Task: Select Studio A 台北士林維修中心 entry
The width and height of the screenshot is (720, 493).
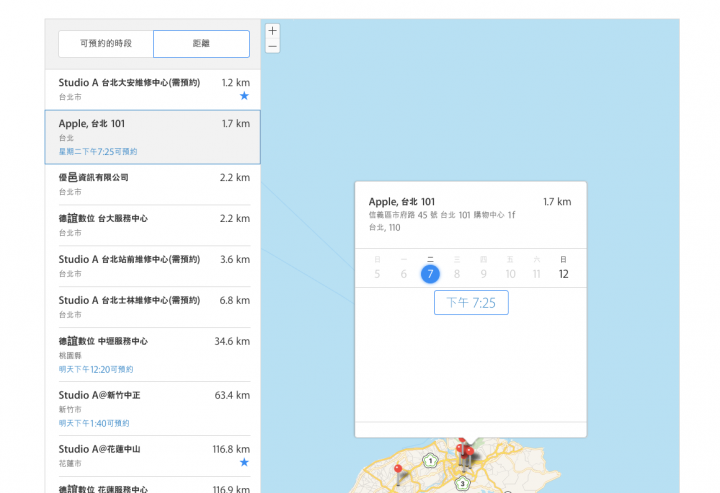Action: (x=152, y=307)
